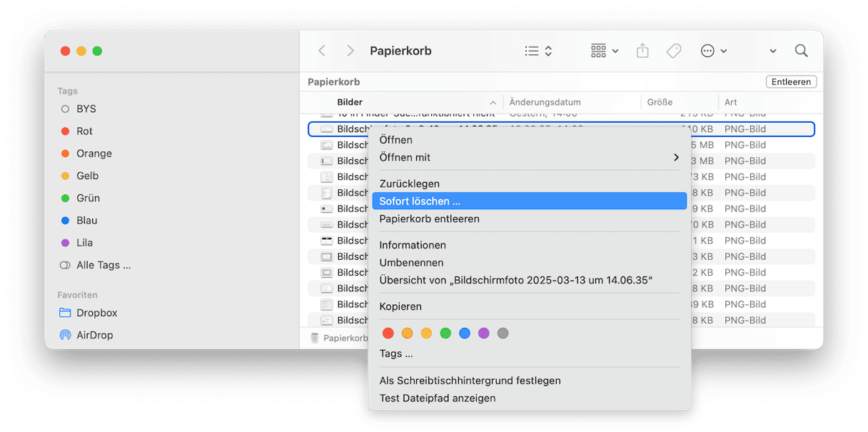
Task: Apply orange tag color in context menu
Action: point(408,333)
